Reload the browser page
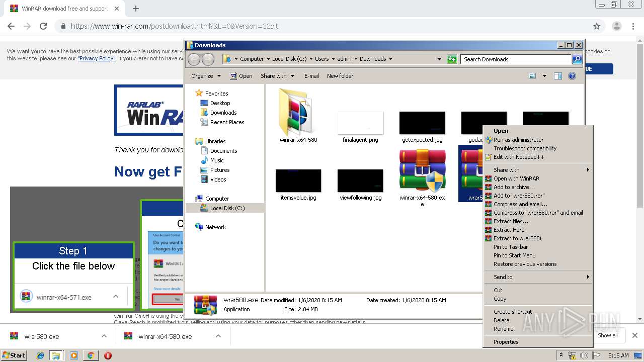 (43, 26)
